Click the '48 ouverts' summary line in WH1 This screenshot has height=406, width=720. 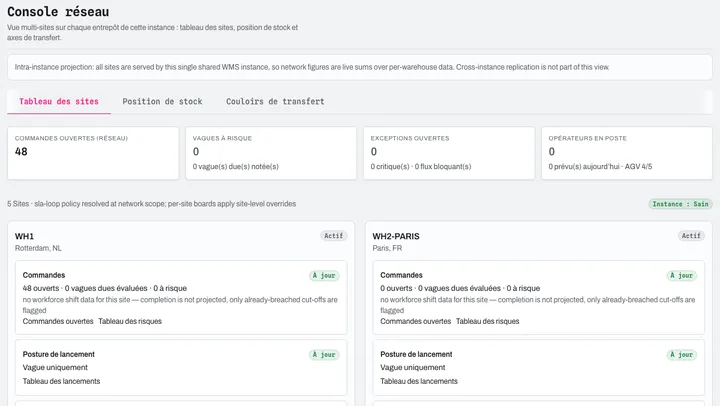(105, 288)
